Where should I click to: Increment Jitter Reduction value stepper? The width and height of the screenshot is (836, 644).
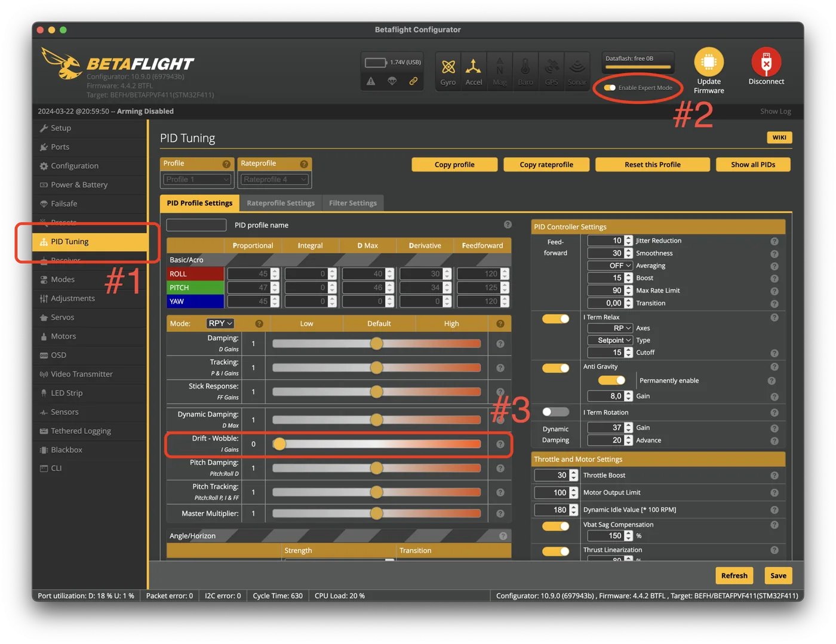pyautogui.click(x=628, y=238)
